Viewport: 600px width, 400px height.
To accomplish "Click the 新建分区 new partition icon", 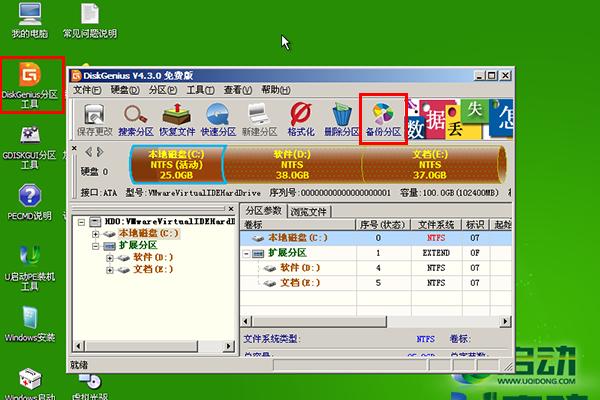I will (x=259, y=120).
